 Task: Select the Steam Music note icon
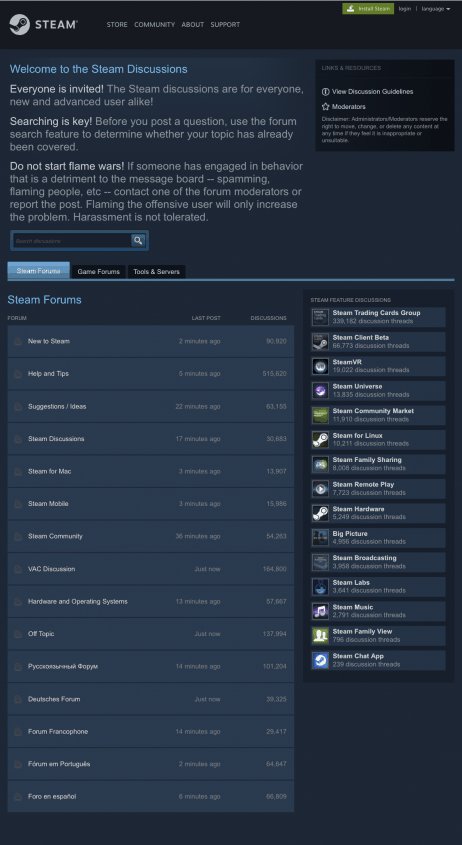pyautogui.click(x=320, y=611)
